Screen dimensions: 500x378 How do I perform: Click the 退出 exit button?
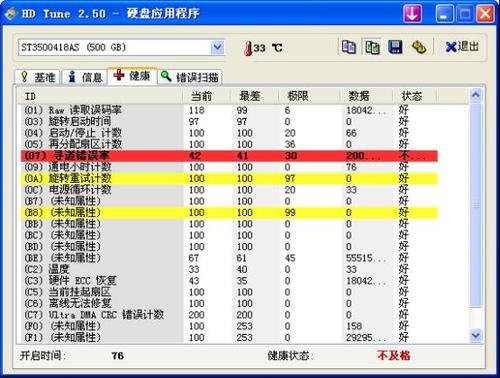click(x=462, y=47)
